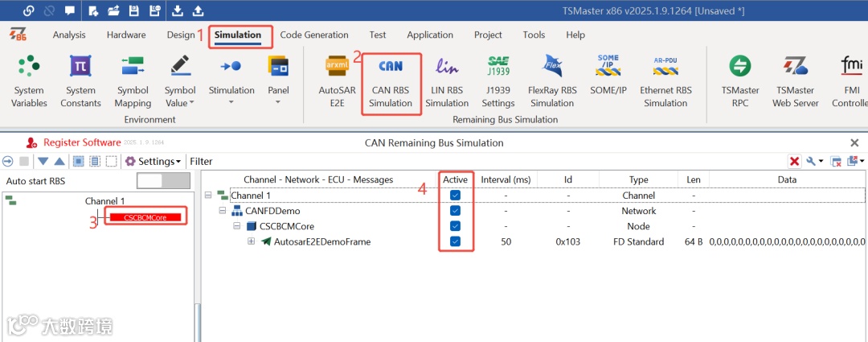Open the Panel dropdown
This screenshot has height=342, width=868.
coord(278,81)
